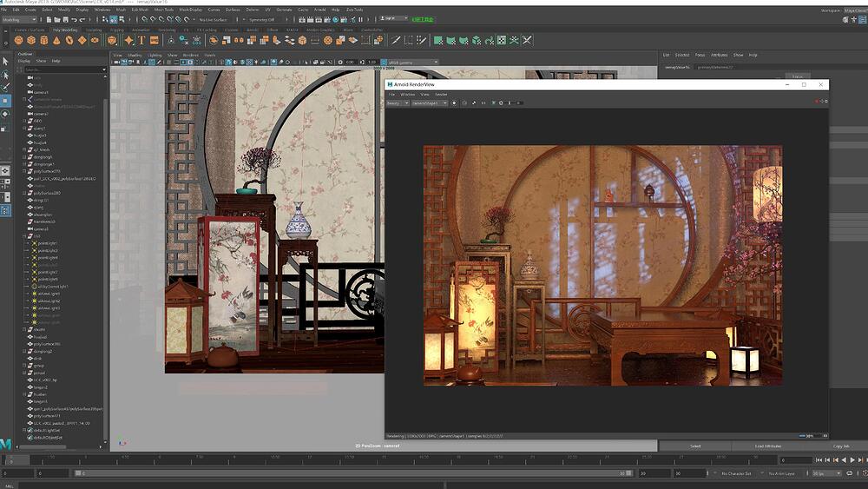Switch to the Poly Modeling shelf tab
This screenshot has width=868, height=489.
65,30
